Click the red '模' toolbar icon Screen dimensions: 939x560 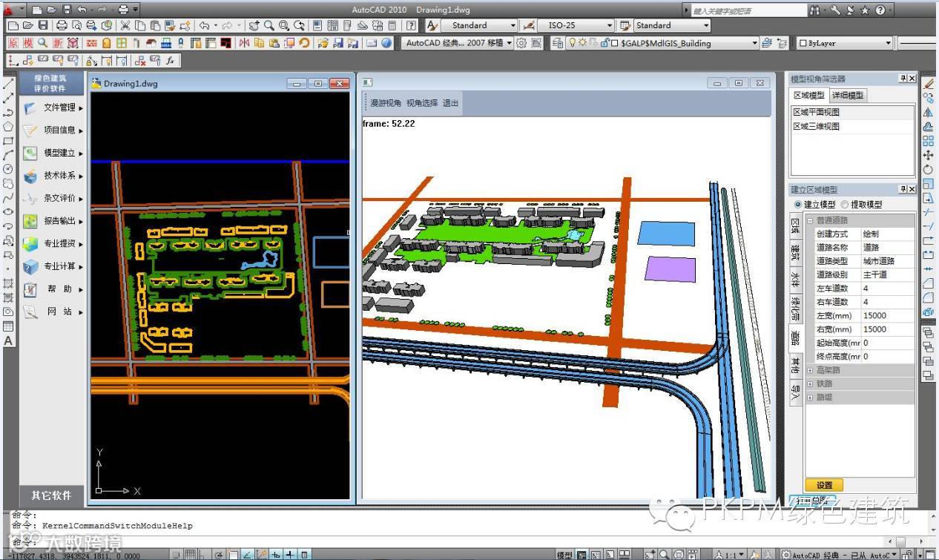(28, 43)
